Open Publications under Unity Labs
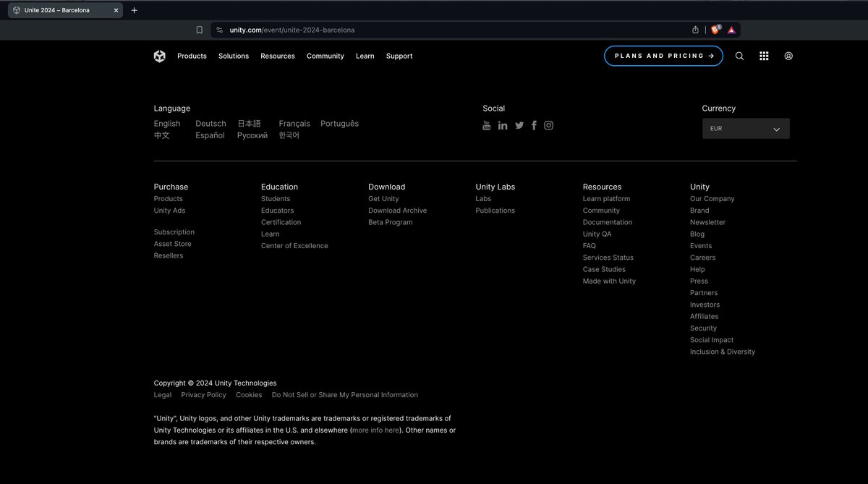Screen dimensions: 868x484 [495, 211]
